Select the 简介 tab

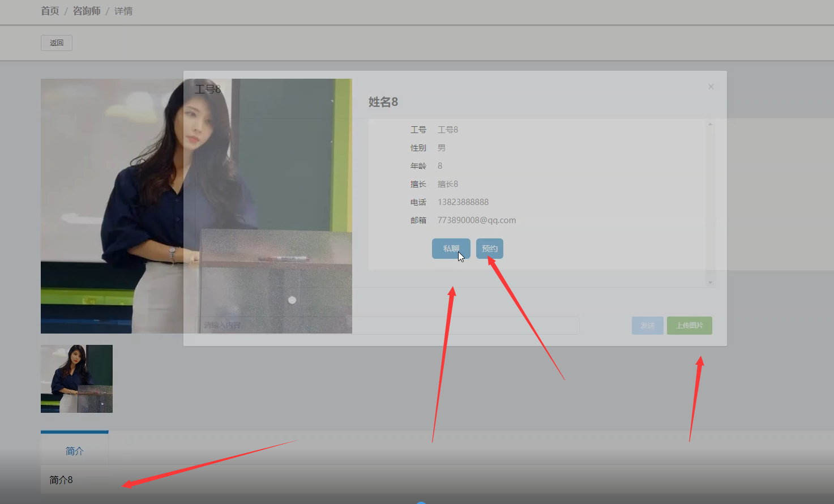(75, 451)
